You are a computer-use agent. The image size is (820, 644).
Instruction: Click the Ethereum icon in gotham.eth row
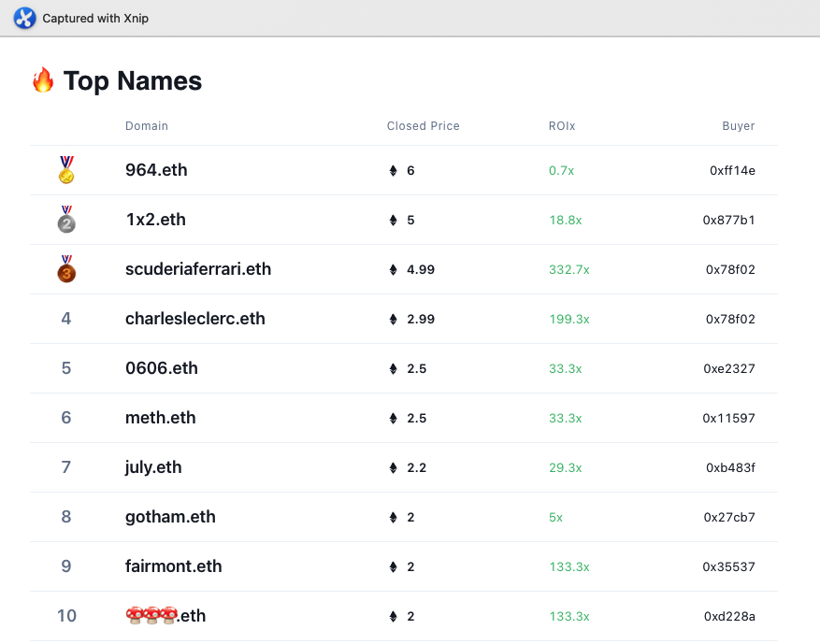pos(394,517)
